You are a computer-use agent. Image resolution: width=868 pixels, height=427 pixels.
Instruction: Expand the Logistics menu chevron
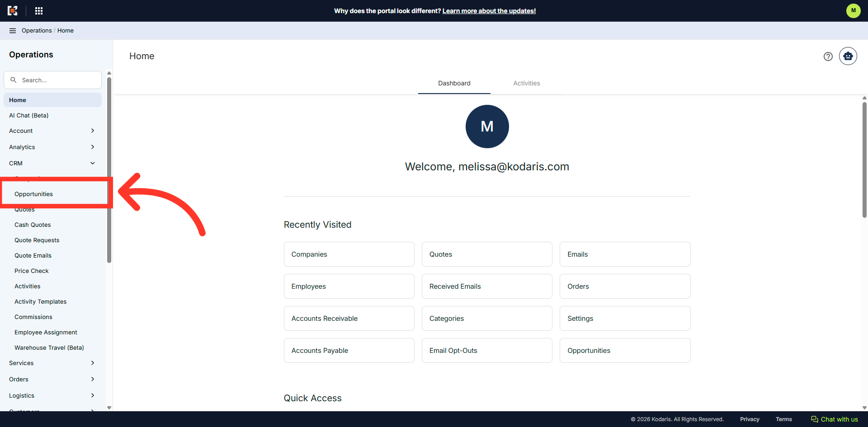93,395
